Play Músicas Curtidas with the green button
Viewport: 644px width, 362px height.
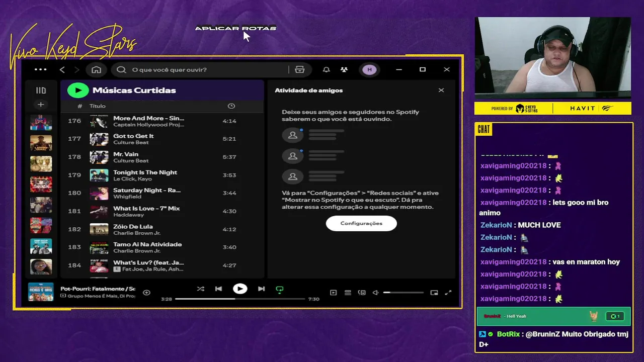click(x=78, y=90)
